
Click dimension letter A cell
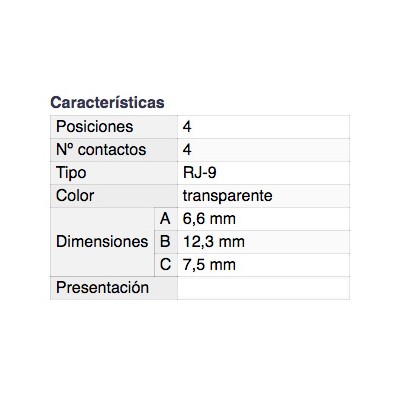click(x=166, y=219)
